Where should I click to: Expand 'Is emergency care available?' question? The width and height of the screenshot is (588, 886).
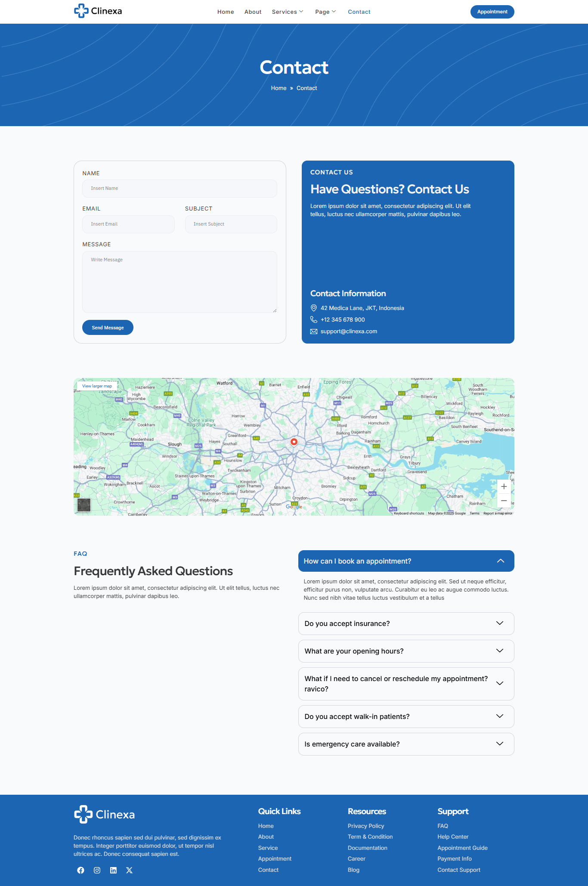point(406,744)
